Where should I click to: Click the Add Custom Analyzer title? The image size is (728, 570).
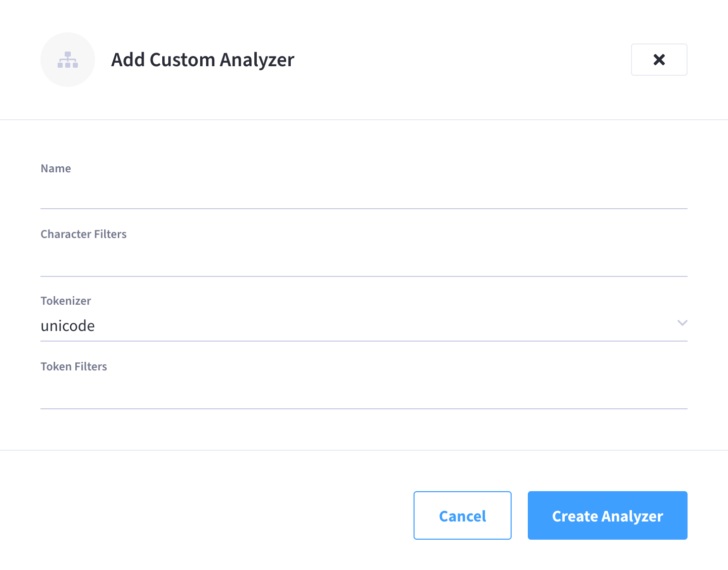click(x=202, y=60)
